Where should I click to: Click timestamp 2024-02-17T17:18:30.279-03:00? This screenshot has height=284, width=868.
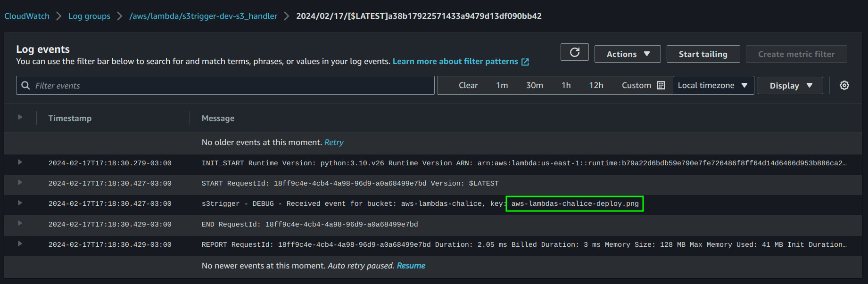click(110, 163)
